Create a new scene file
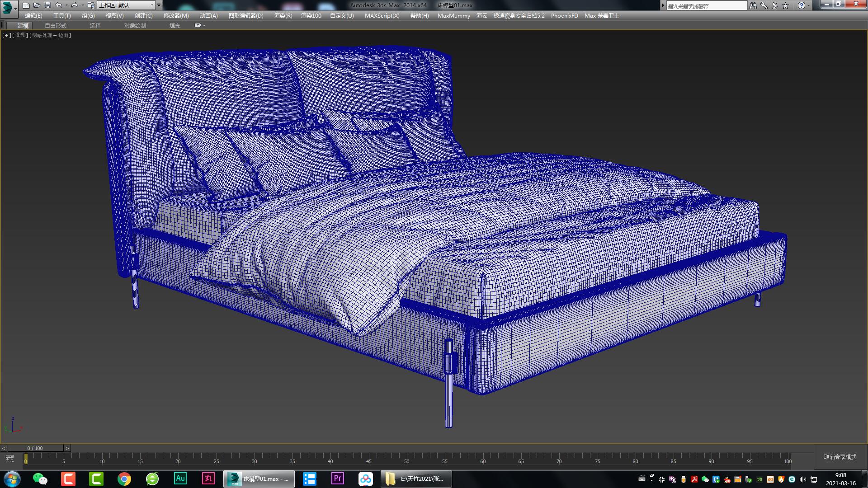The height and width of the screenshot is (488, 868). [x=27, y=5]
